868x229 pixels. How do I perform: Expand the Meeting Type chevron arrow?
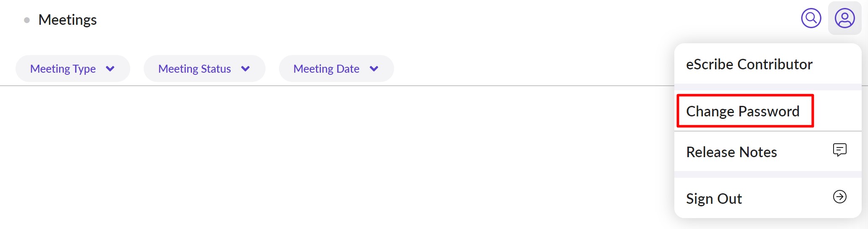(110, 68)
